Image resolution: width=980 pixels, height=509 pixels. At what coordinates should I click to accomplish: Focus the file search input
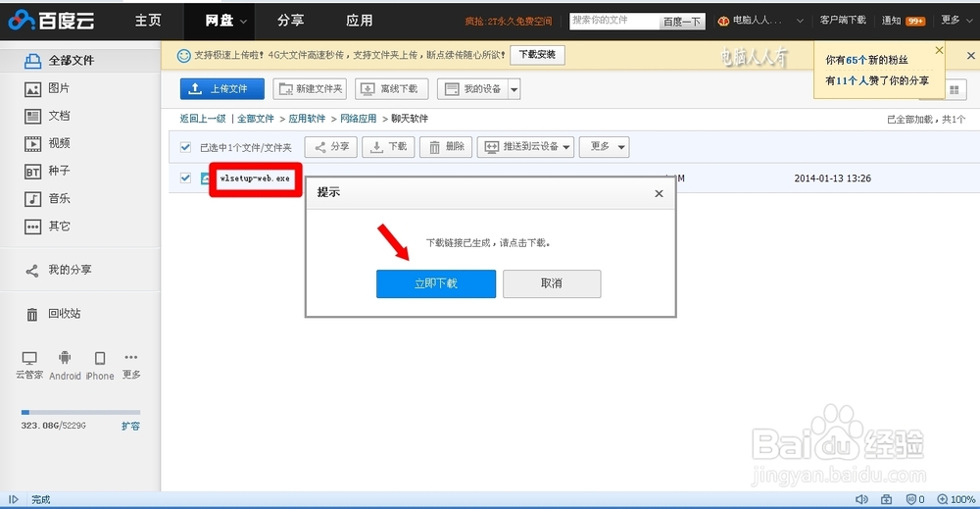(x=615, y=21)
